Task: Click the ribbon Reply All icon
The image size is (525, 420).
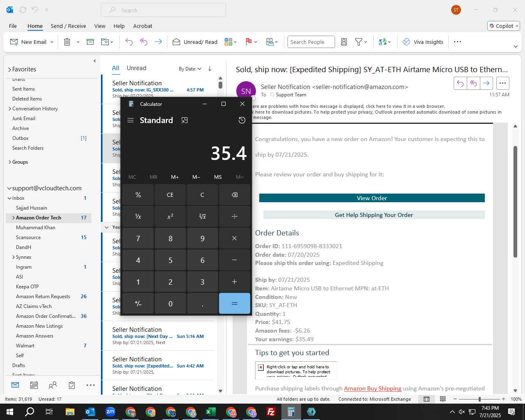Action: (x=144, y=42)
